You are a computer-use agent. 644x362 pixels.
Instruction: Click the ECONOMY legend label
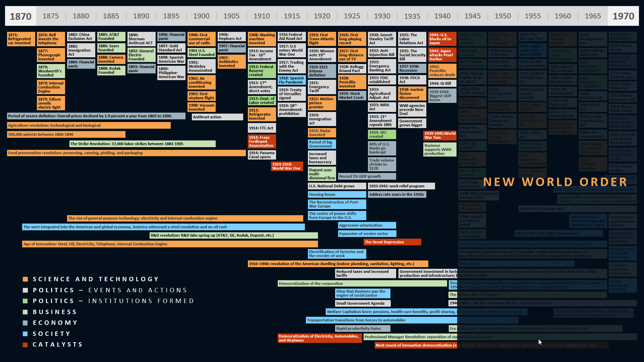55,323
